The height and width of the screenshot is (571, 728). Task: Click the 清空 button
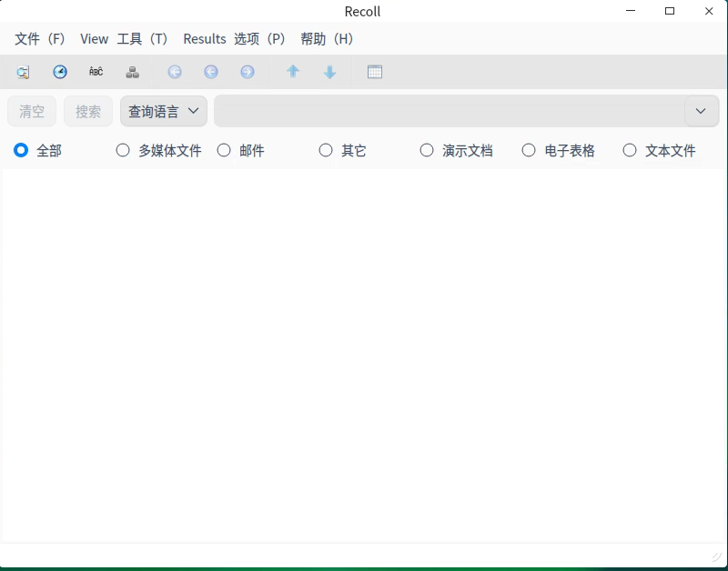(x=32, y=111)
